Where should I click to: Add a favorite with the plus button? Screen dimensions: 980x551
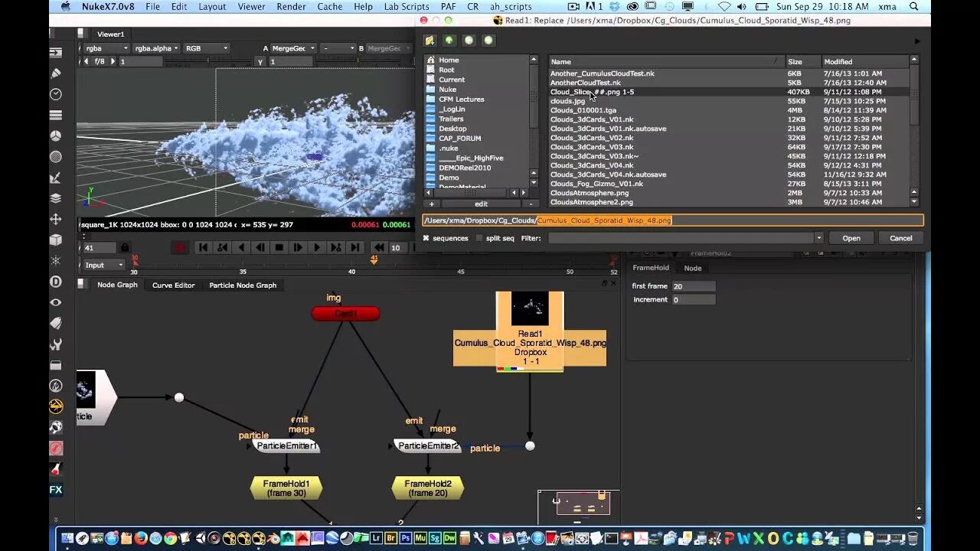coord(432,204)
